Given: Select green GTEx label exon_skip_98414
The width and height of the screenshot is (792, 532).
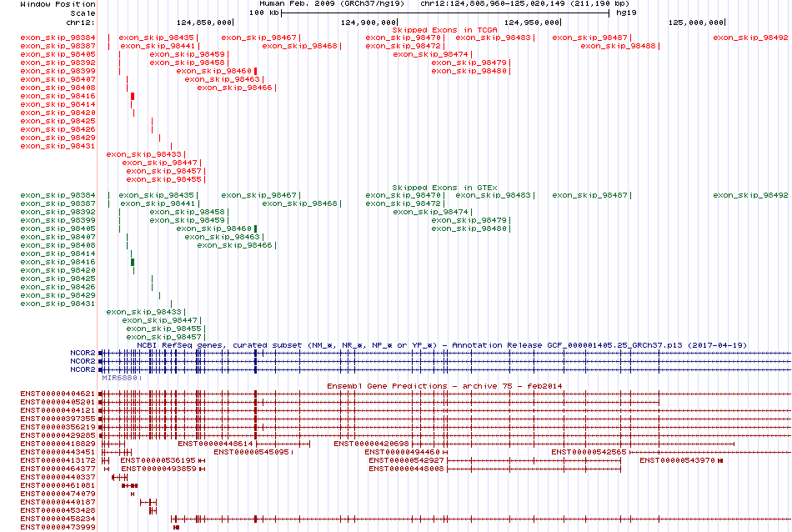Looking at the screenshot, I should tap(58, 253).
